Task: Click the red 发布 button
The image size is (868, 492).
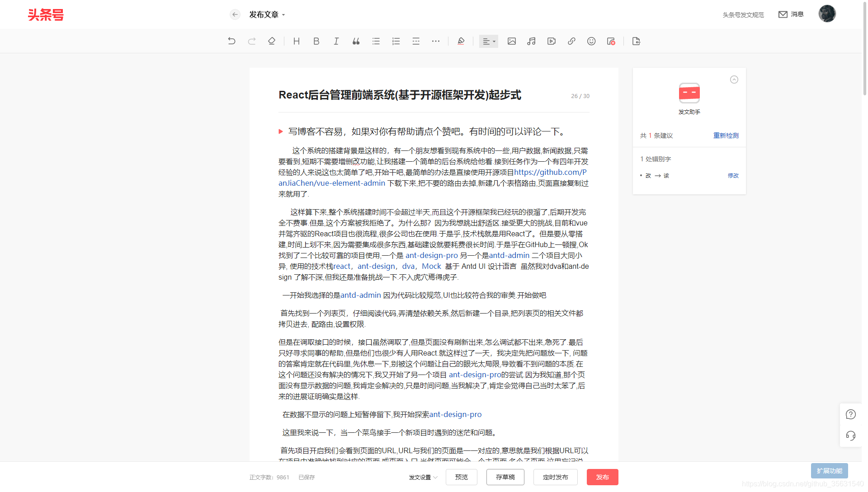Action: click(602, 477)
